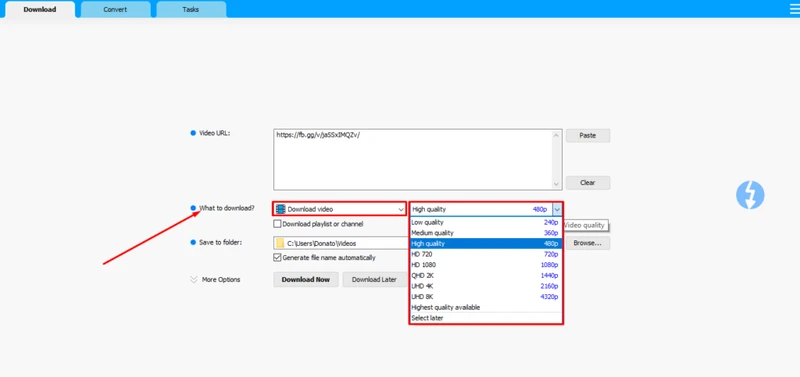The width and height of the screenshot is (800, 377).
Task: Click the save folder path field
Action: (x=341, y=243)
